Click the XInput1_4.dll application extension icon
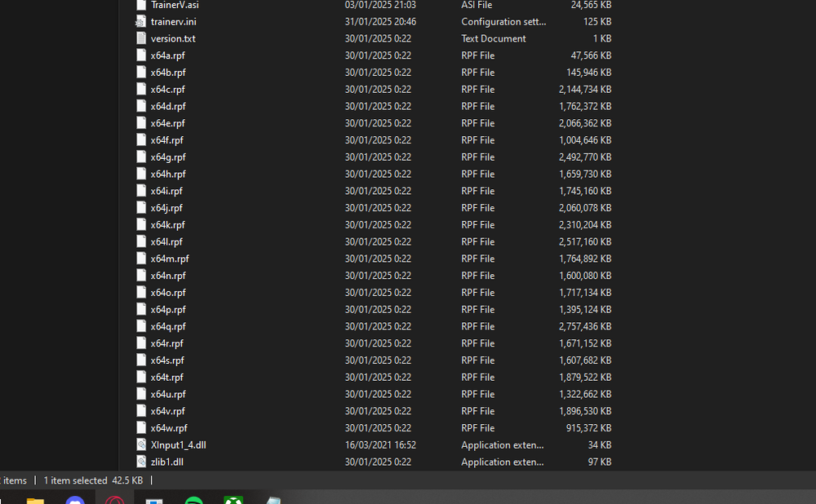Screen dimensions: 816x504 coord(140,444)
